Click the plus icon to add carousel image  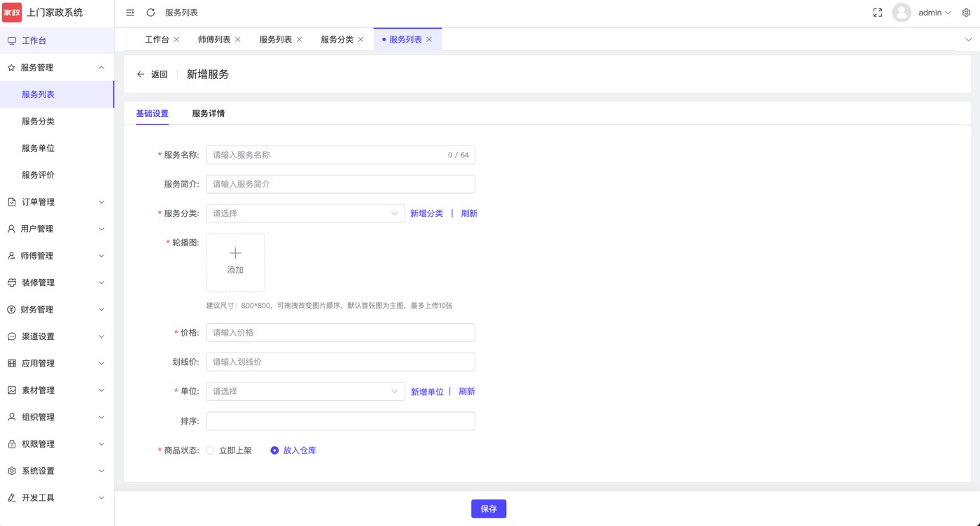235,253
